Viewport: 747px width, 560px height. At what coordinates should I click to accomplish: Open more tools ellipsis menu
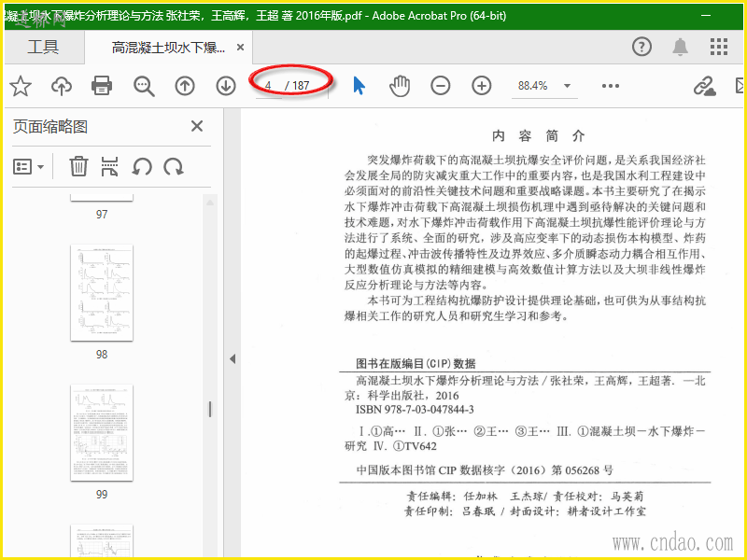click(611, 86)
